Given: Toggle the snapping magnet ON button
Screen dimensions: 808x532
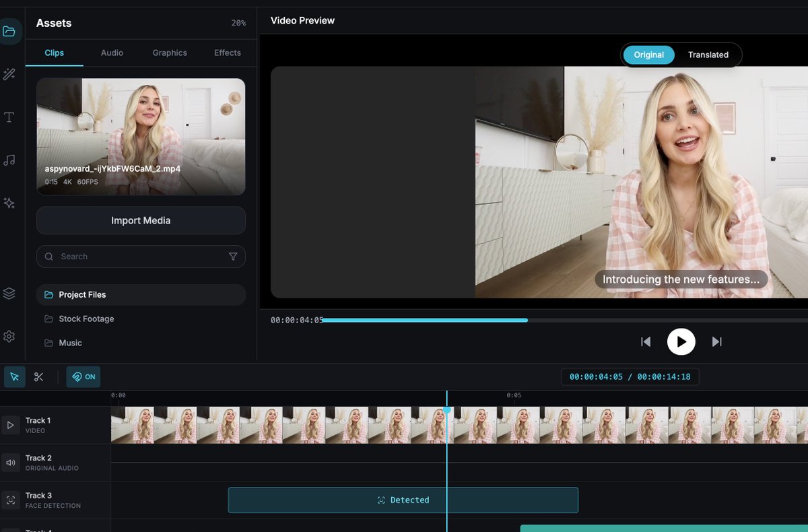Looking at the screenshot, I should (x=83, y=377).
